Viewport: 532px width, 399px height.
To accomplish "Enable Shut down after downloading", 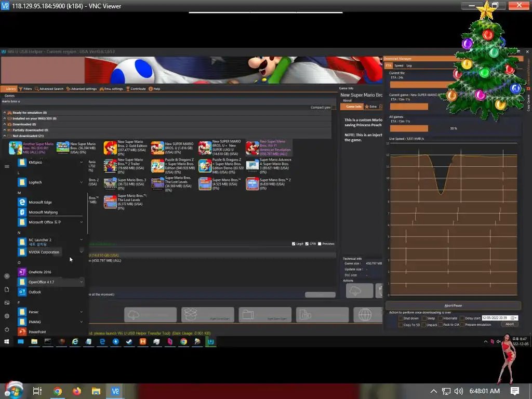I will coord(401,318).
